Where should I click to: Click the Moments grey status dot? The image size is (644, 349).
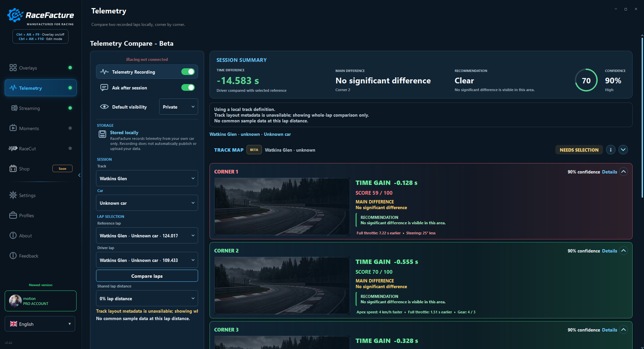[x=70, y=128]
